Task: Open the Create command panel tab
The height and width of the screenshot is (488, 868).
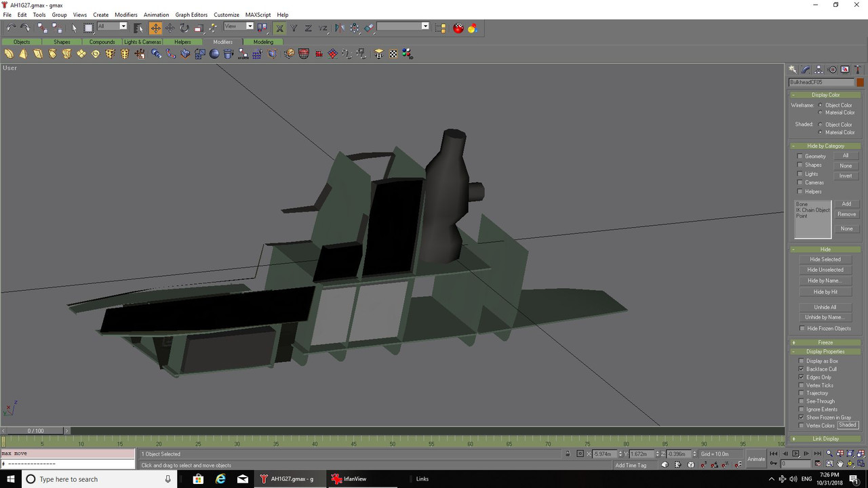Action: click(793, 70)
